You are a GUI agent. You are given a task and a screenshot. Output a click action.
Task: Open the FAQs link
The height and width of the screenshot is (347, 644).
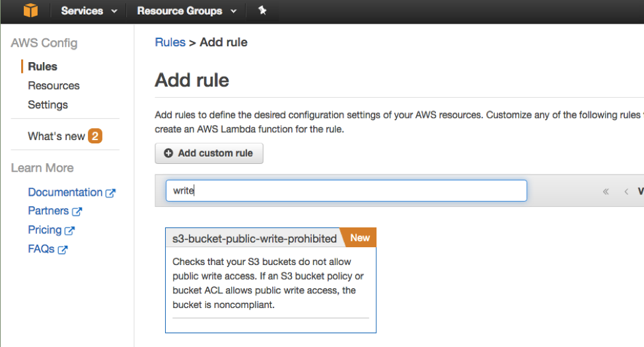[x=41, y=249]
